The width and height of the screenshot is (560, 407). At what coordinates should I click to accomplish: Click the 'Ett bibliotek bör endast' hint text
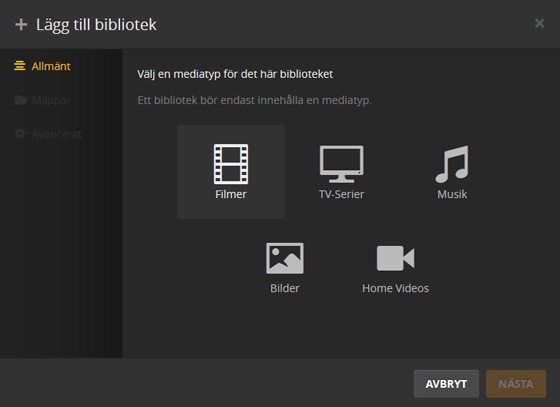pos(254,100)
